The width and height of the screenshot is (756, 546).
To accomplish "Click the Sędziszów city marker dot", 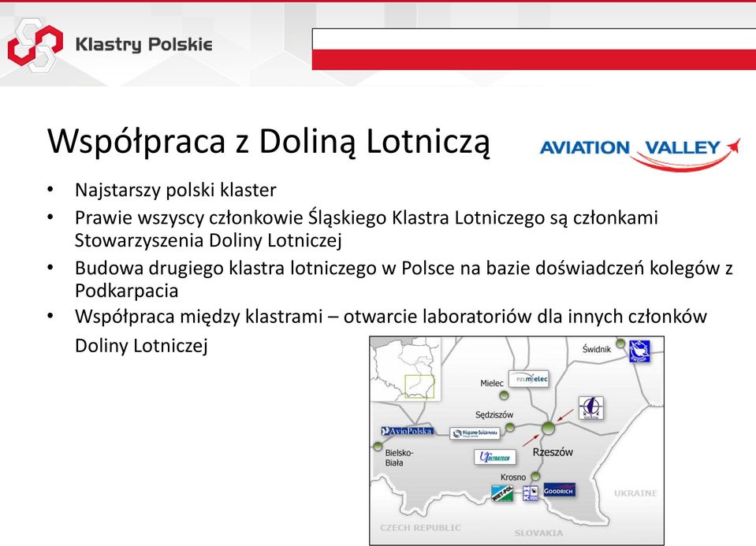I will pos(510,427).
